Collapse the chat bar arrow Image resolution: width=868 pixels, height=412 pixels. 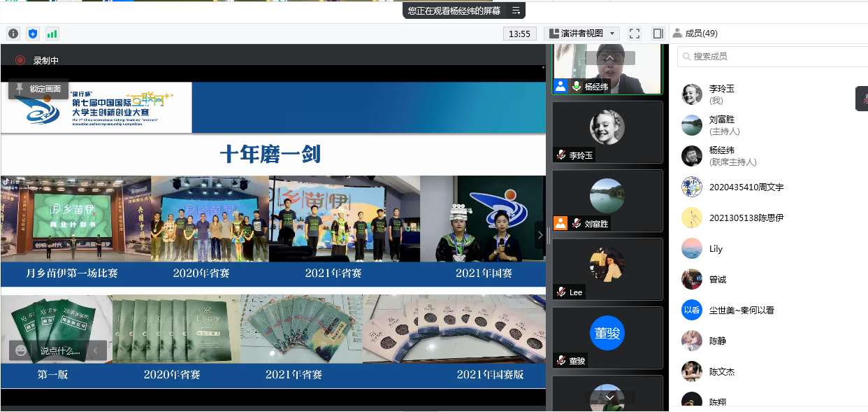tap(96, 350)
